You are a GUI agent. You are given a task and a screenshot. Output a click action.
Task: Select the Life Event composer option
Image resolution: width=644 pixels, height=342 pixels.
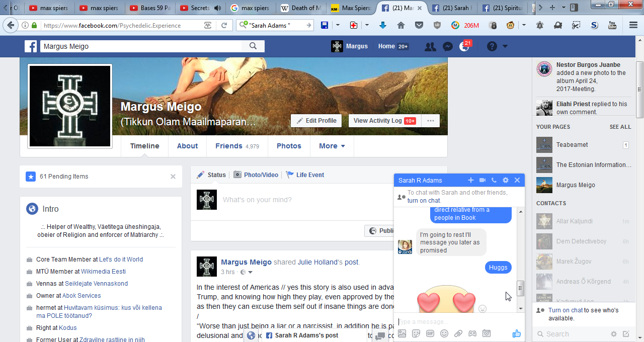[305, 175]
